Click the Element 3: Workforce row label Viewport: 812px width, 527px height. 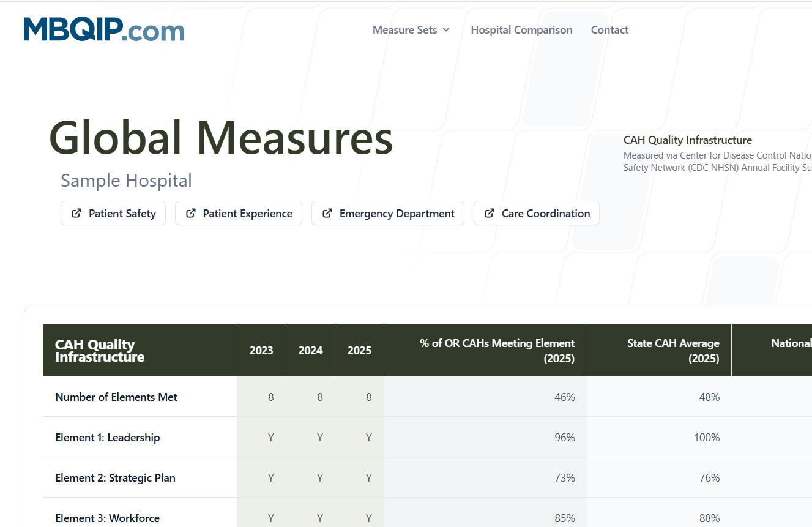107,518
